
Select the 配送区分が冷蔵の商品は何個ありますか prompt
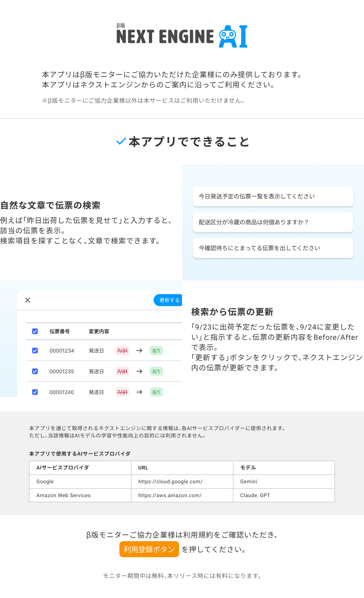[273, 222]
